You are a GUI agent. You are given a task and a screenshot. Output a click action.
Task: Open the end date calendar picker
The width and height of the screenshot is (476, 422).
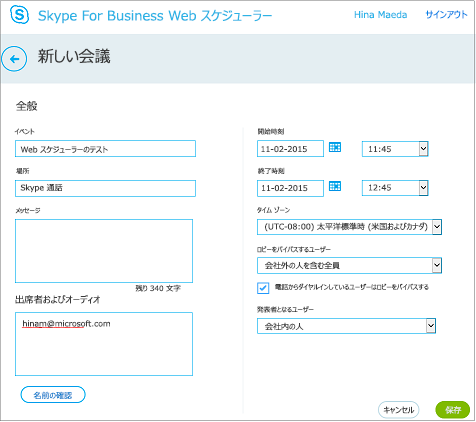335,186
